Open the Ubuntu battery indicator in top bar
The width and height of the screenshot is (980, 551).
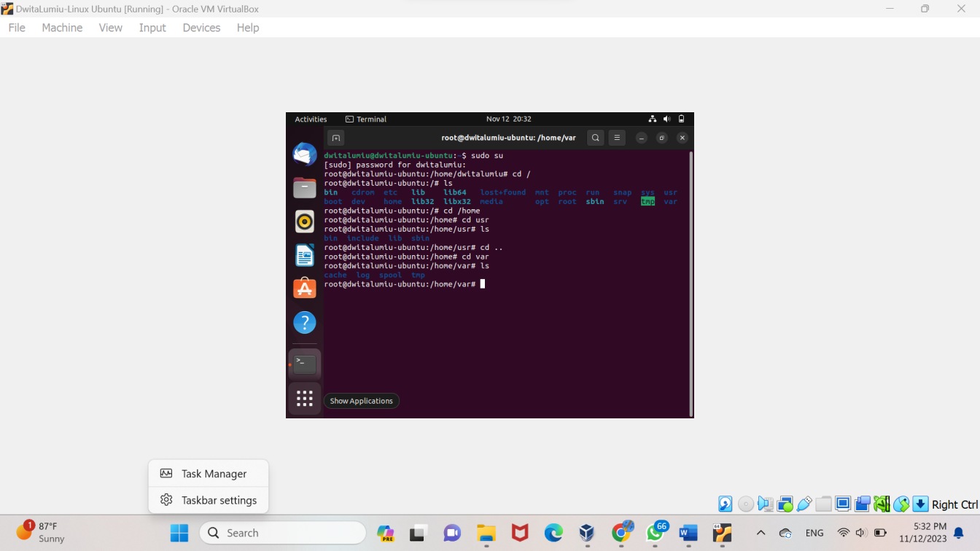click(x=682, y=119)
